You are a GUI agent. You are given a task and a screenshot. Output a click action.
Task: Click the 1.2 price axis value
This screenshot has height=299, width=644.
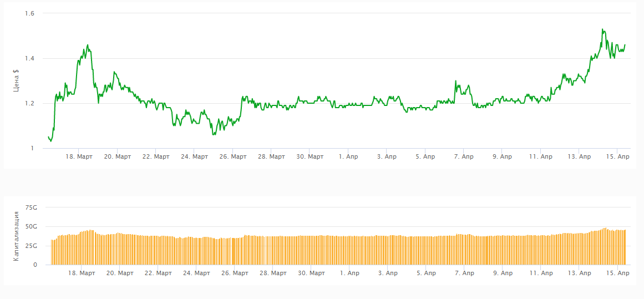point(29,104)
